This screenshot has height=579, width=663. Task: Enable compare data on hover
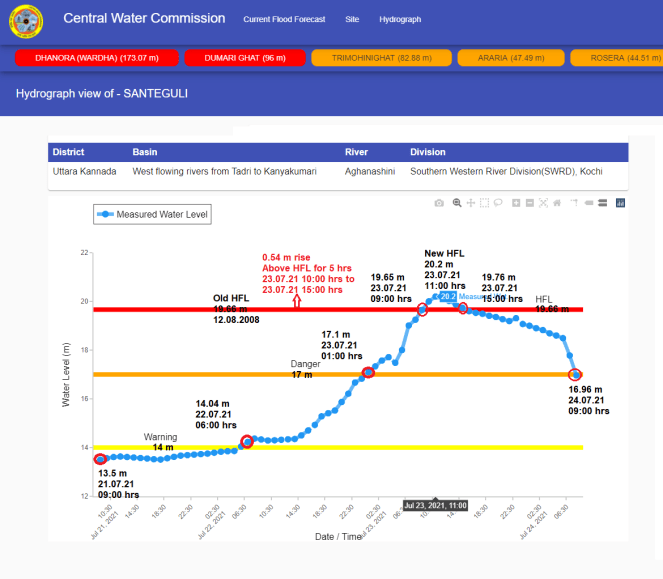tap(602, 203)
